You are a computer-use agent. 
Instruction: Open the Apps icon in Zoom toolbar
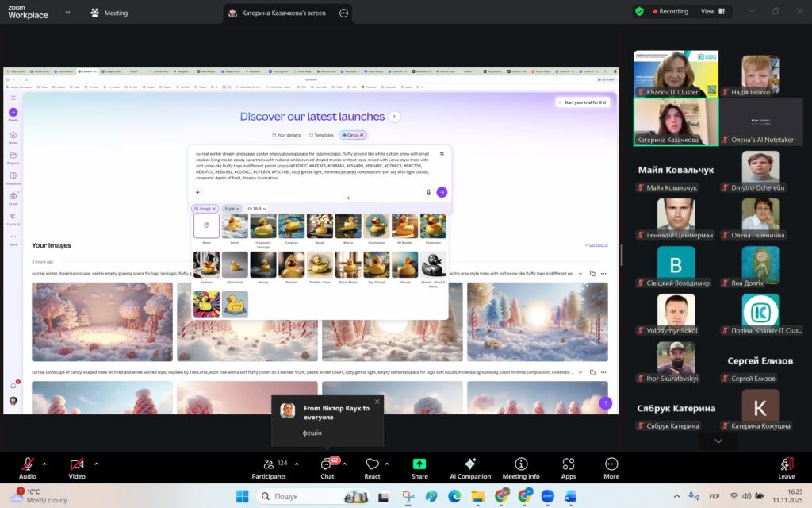(568, 465)
